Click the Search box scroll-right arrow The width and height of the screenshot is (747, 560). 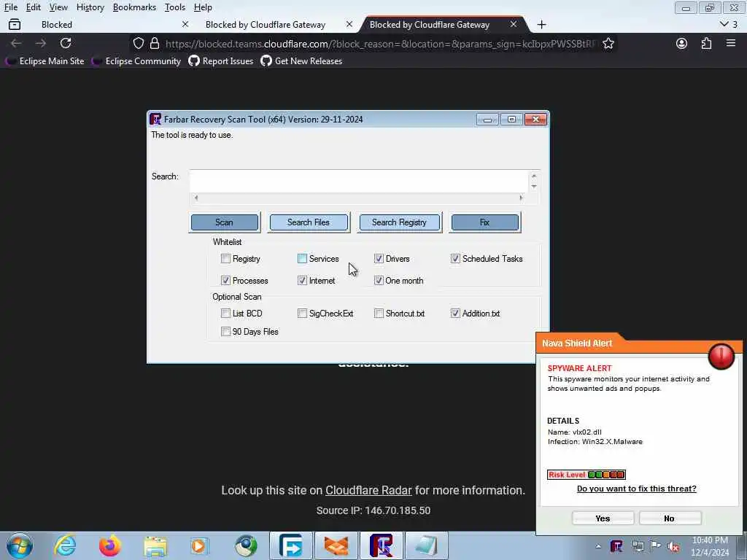521,198
